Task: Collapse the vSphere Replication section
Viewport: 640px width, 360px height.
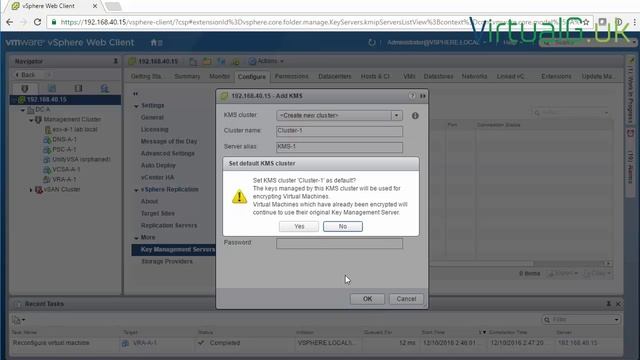Action: [136, 190]
